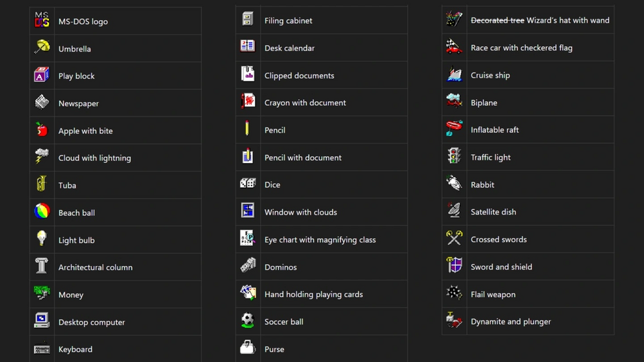Click the Traffic light icon

[x=454, y=156]
